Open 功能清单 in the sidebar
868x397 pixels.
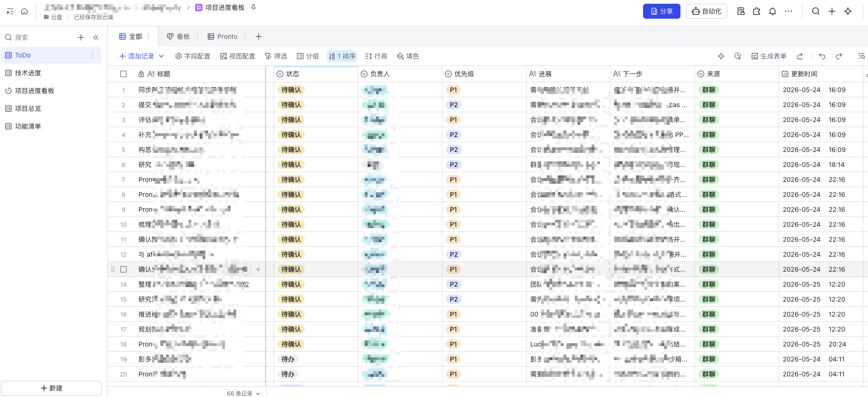click(51, 126)
